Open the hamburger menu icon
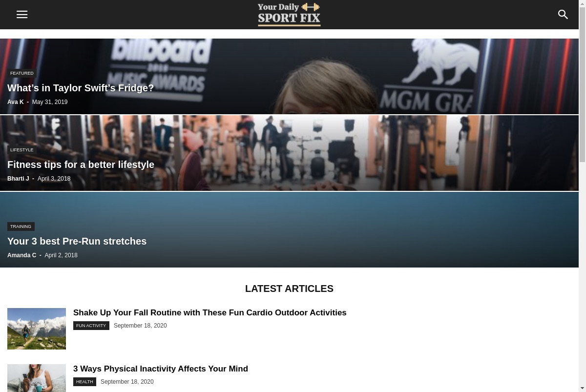This screenshot has width=586, height=392. click(22, 15)
